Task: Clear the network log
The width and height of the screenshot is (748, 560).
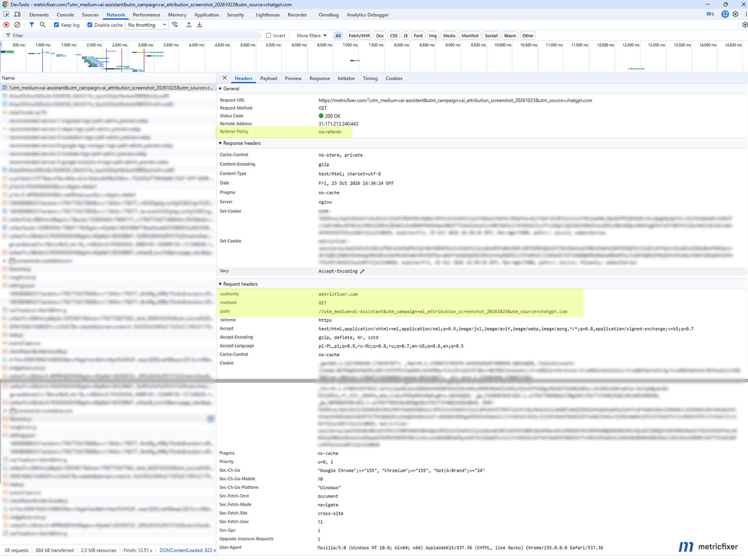Action: click(x=17, y=25)
